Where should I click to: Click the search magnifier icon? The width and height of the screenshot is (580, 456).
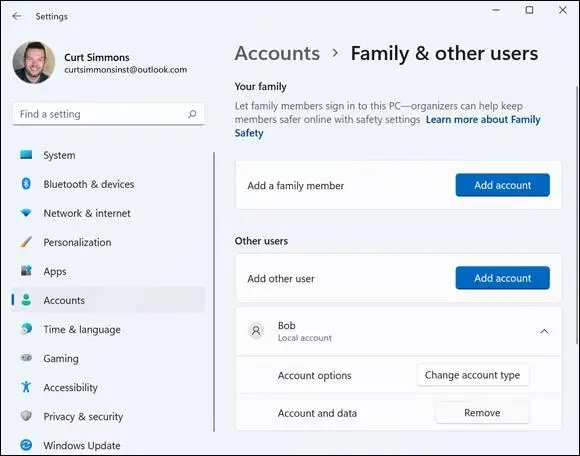[192, 114]
